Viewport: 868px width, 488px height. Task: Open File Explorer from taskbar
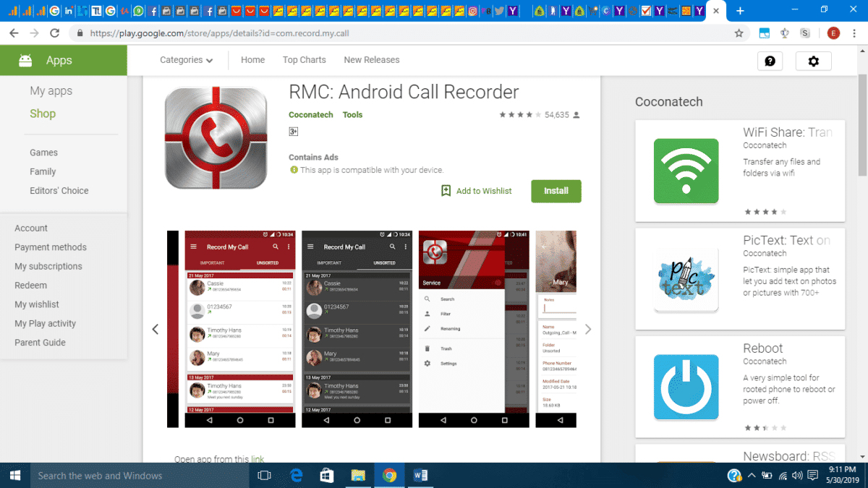358,476
